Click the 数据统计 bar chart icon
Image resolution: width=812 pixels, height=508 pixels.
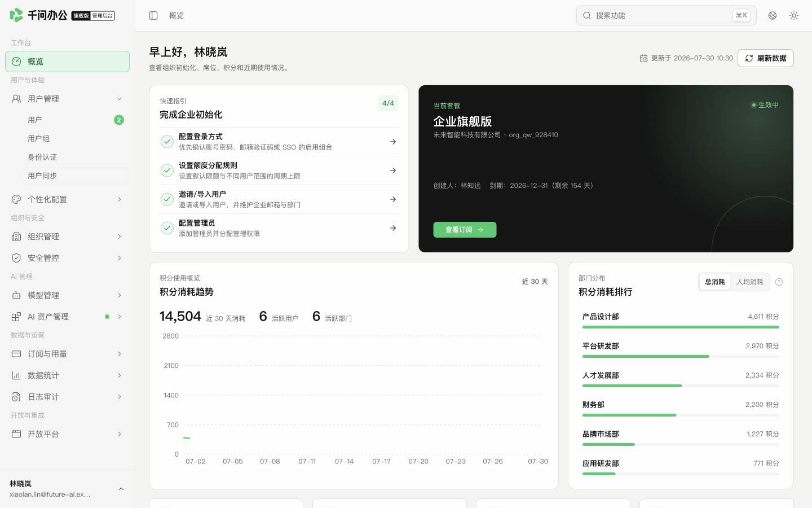tap(16, 375)
